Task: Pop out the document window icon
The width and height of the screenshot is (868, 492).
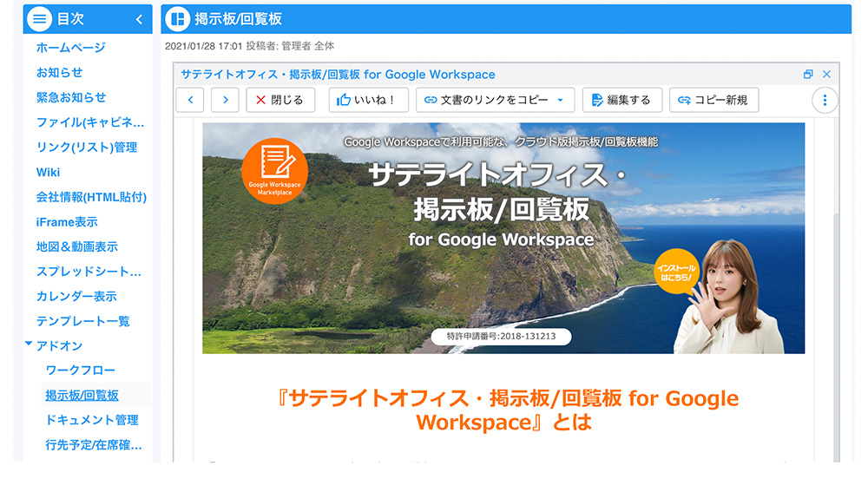Action: [x=808, y=74]
